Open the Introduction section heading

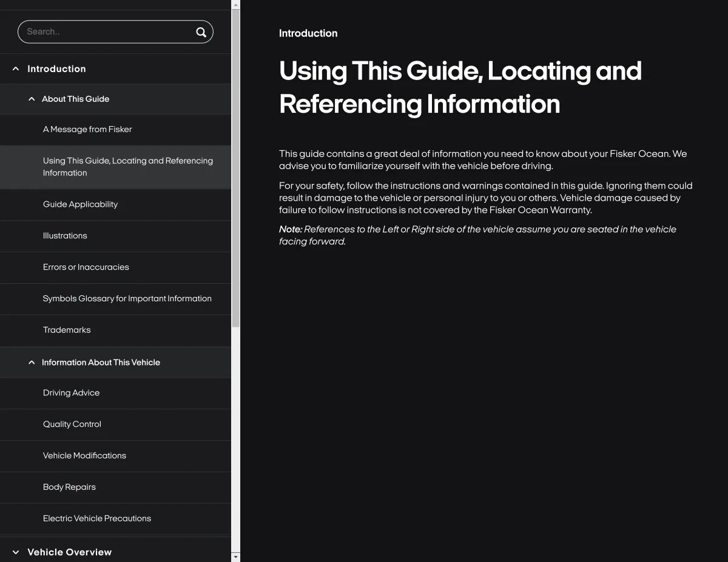point(56,69)
